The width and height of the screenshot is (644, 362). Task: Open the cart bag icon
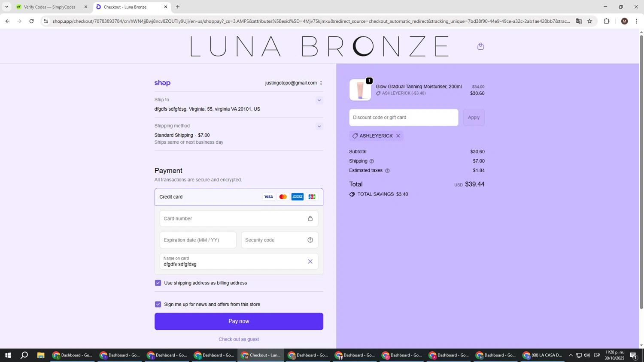click(480, 46)
